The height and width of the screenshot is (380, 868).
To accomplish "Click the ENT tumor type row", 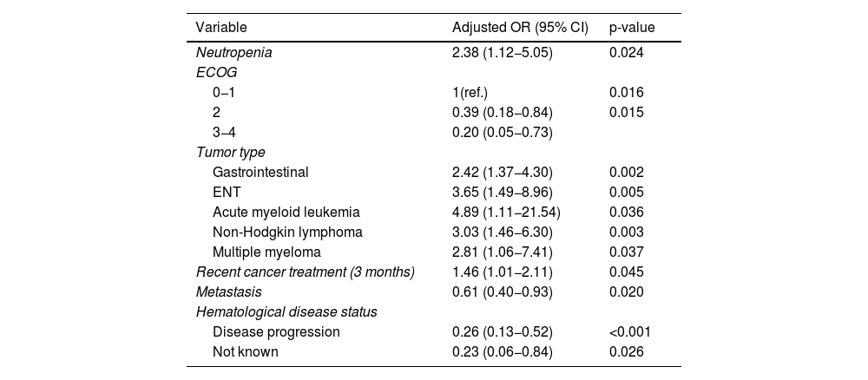I will coord(433,193).
